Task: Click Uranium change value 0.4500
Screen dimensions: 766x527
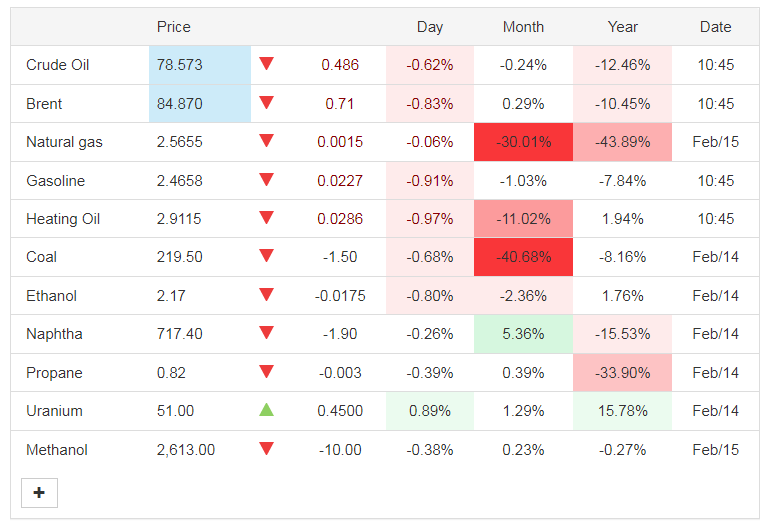Action: click(x=340, y=411)
